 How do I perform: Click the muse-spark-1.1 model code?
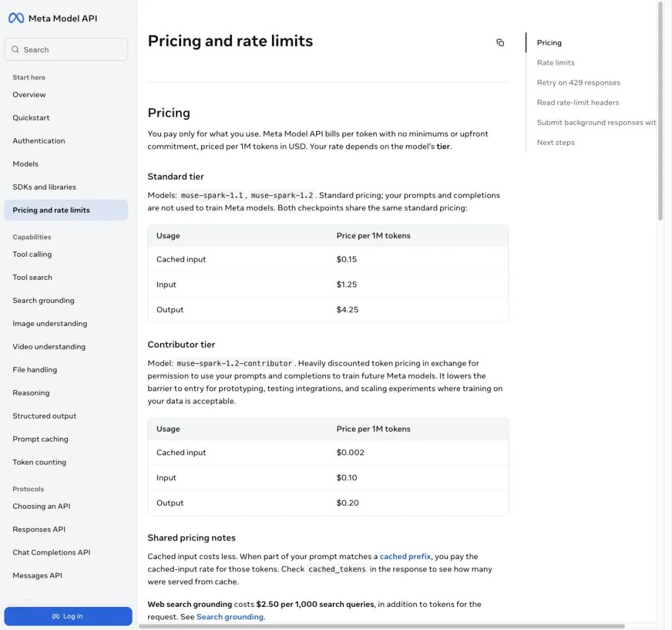tap(212, 196)
